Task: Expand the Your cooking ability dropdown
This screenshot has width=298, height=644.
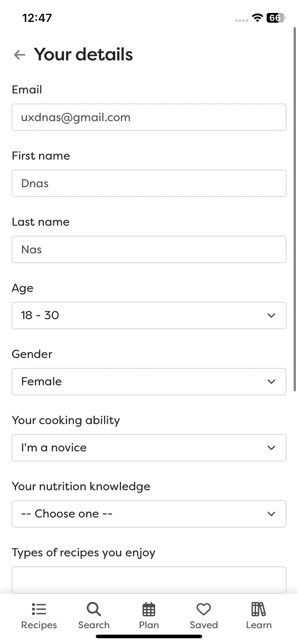Action: pos(149,448)
